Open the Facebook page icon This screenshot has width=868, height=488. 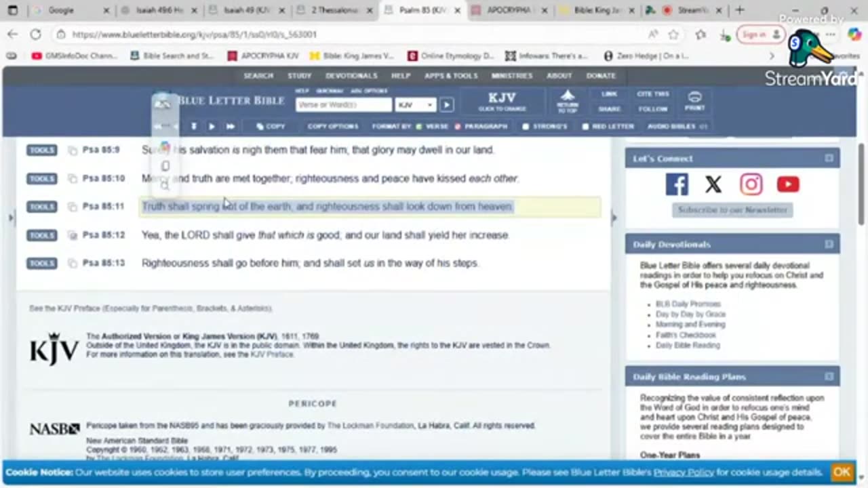(x=676, y=184)
